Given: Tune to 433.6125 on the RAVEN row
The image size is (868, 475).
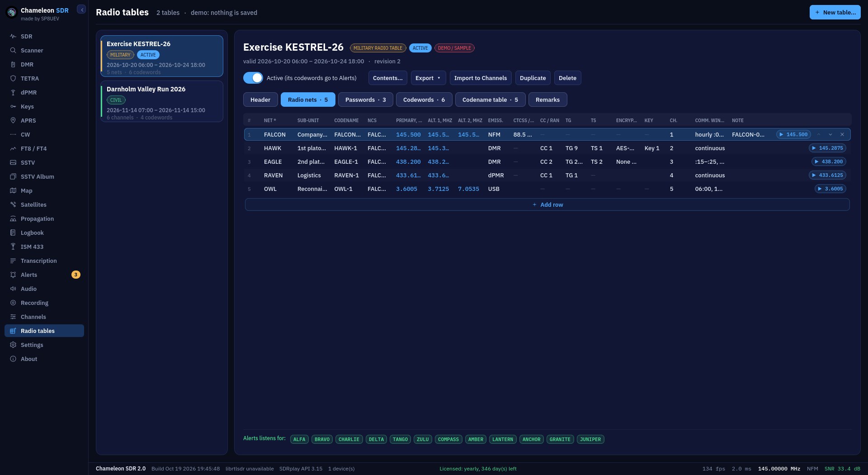Looking at the screenshot, I should tap(827, 175).
